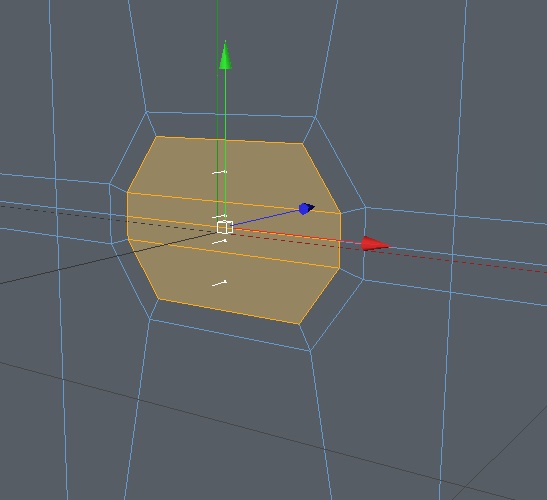Click the white center cube of gizmo
Viewport: 547px width, 500px height.
pos(225,227)
